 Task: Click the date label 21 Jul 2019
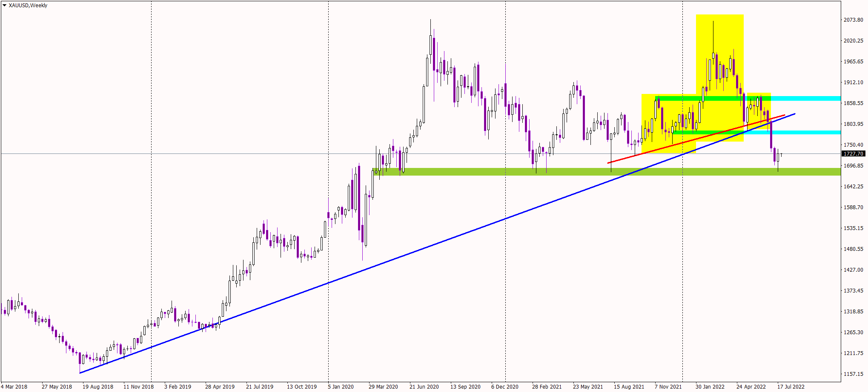point(260,387)
